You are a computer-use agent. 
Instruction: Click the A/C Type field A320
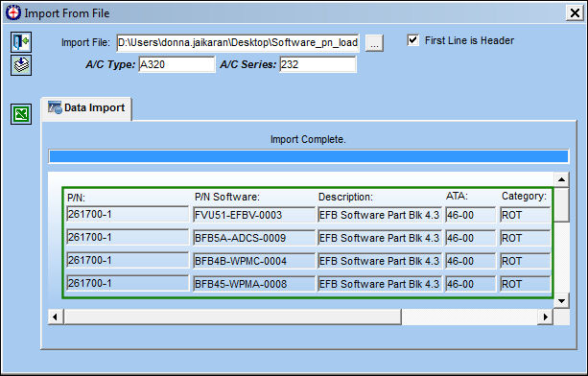176,64
